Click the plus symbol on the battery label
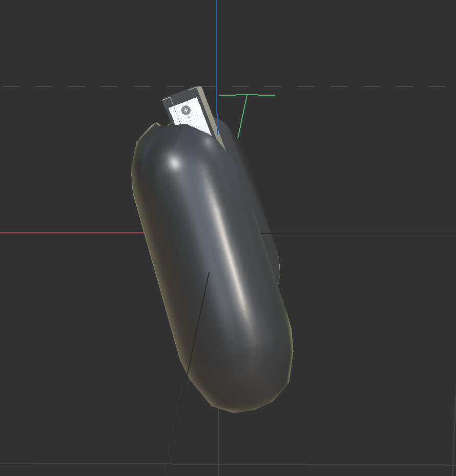This screenshot has width=456, height=476. (x=186, y=110)
